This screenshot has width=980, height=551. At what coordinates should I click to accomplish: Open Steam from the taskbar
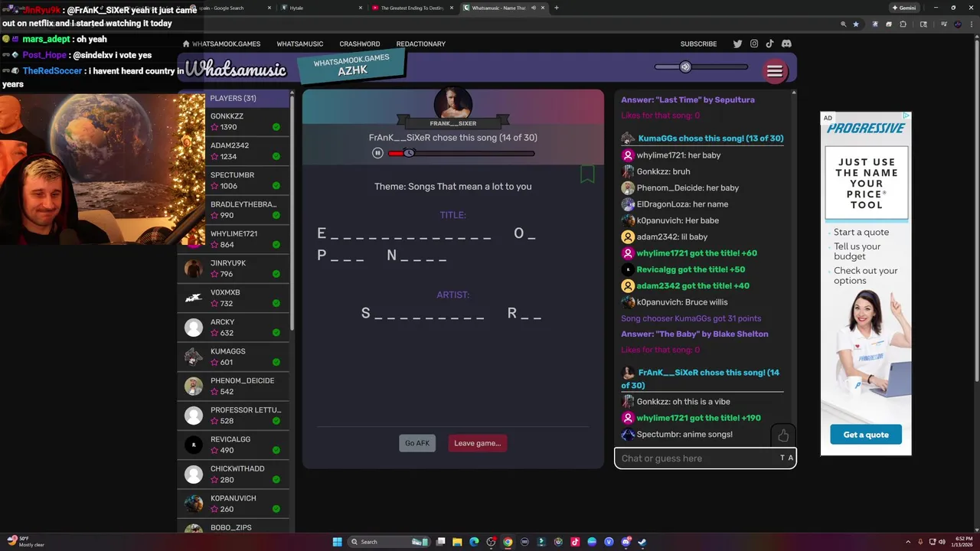(x=642, y=542)
